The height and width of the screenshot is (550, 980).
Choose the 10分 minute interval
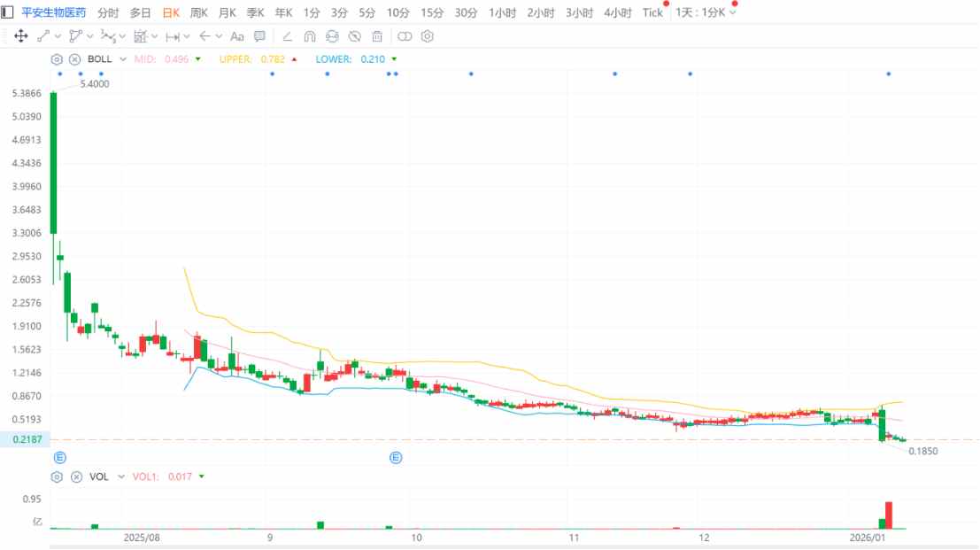point(397,12)
